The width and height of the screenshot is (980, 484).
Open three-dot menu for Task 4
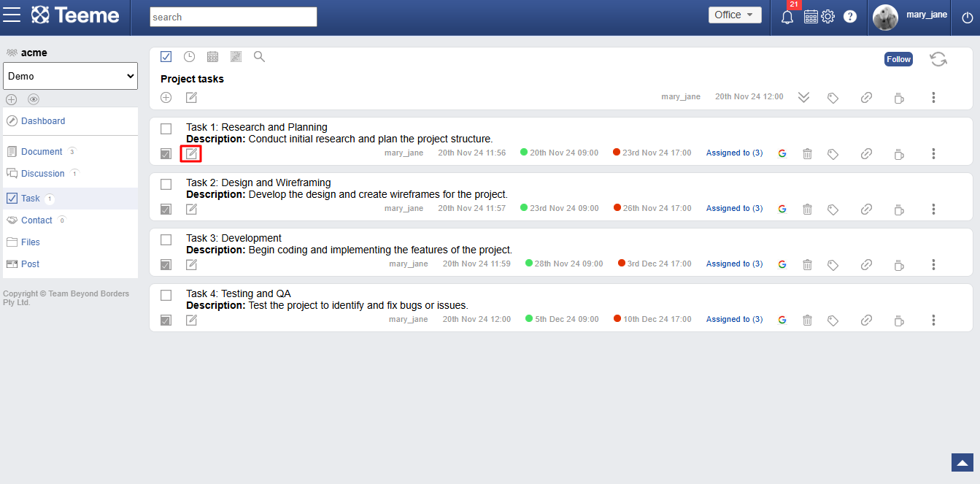[933, 320]
